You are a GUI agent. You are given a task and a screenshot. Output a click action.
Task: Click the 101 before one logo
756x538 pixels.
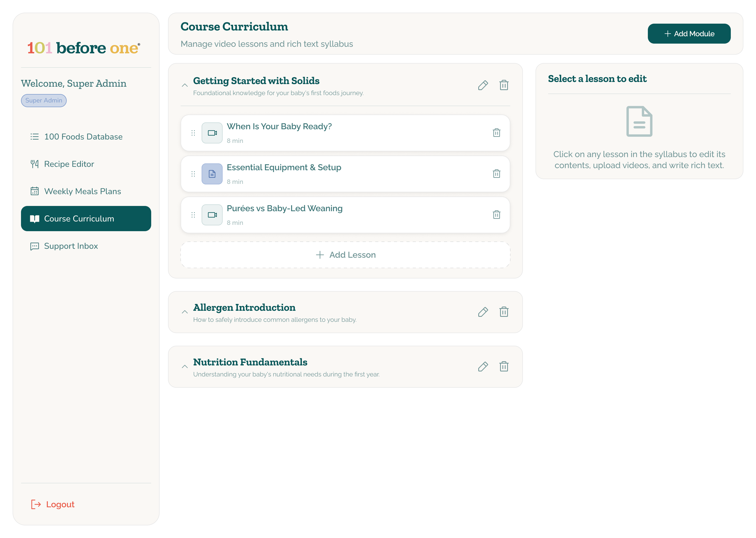[84, 48]
